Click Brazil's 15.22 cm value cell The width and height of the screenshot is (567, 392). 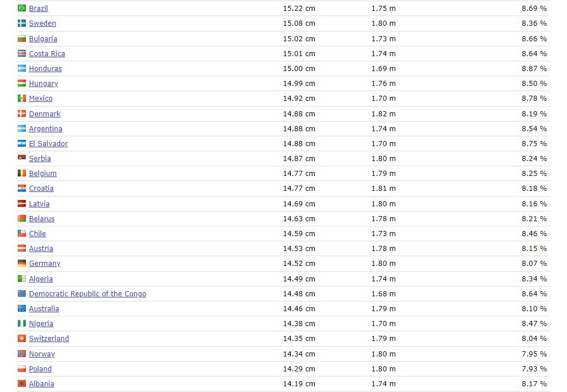(x=299, y=9)
